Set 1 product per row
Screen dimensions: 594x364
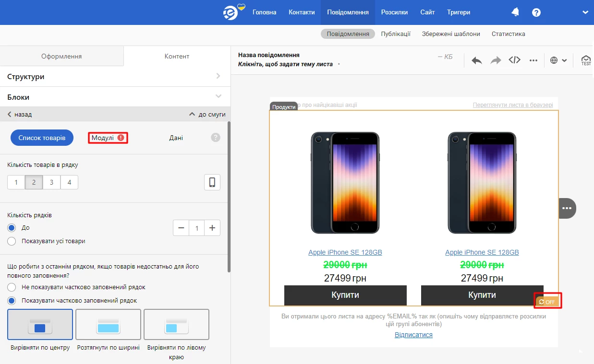click(16, 182)
